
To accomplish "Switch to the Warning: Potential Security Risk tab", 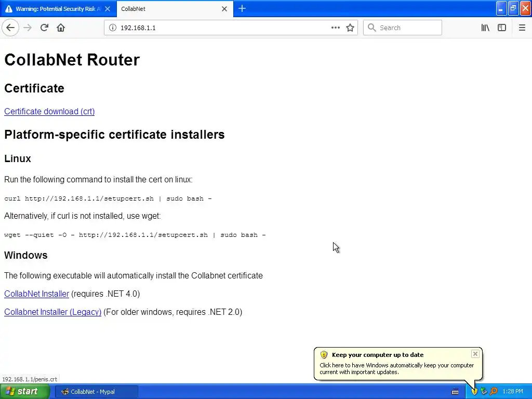I will click(x=58, y=9).
